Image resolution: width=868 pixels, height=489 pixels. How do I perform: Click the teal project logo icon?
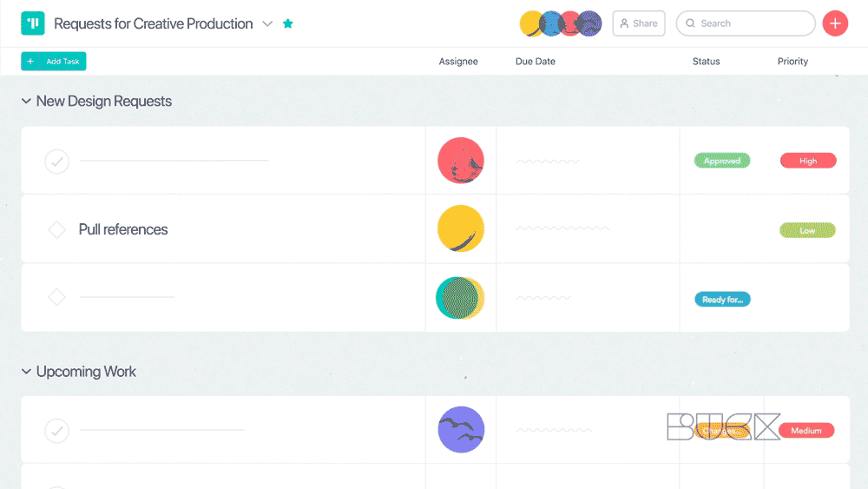33,23
